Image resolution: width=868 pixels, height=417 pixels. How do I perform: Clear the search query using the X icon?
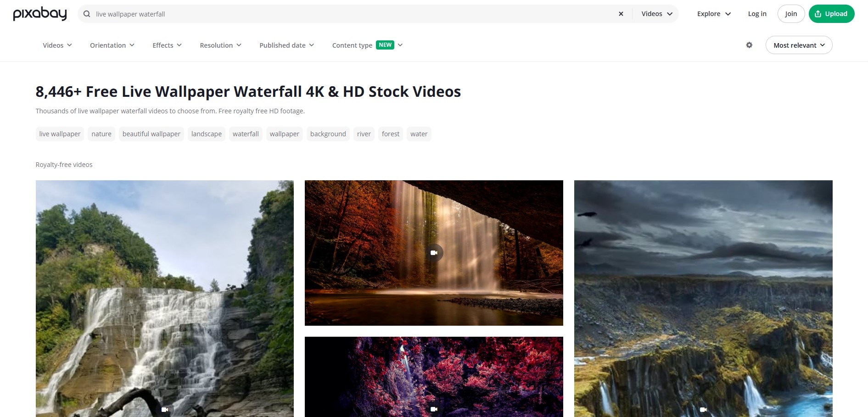[621, 14]
